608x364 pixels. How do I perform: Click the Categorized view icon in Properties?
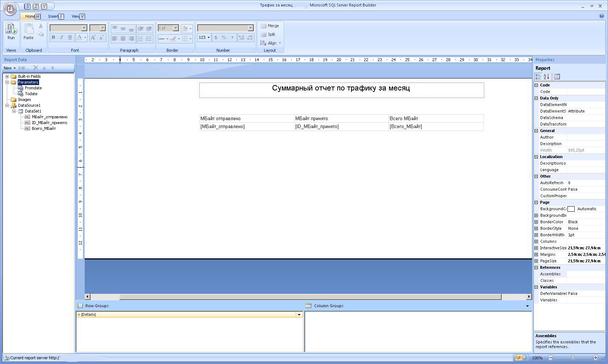[x=538, y=76]
